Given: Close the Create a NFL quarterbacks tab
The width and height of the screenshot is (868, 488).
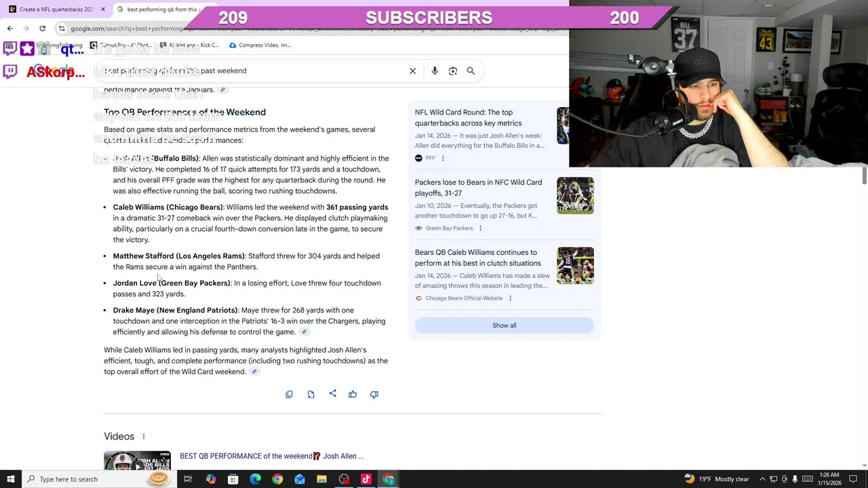Looking at the screenshot, I should [x=103, y=9].
